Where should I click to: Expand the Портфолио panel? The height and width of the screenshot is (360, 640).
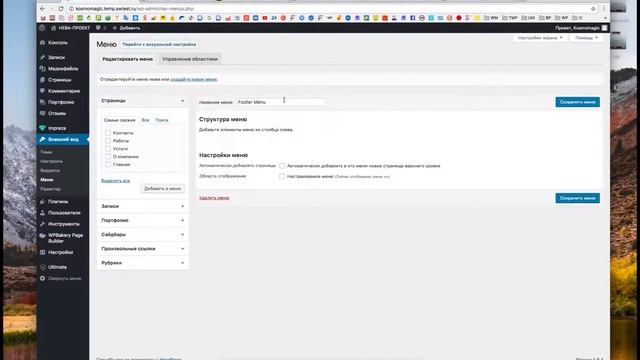tap(143, 220)
